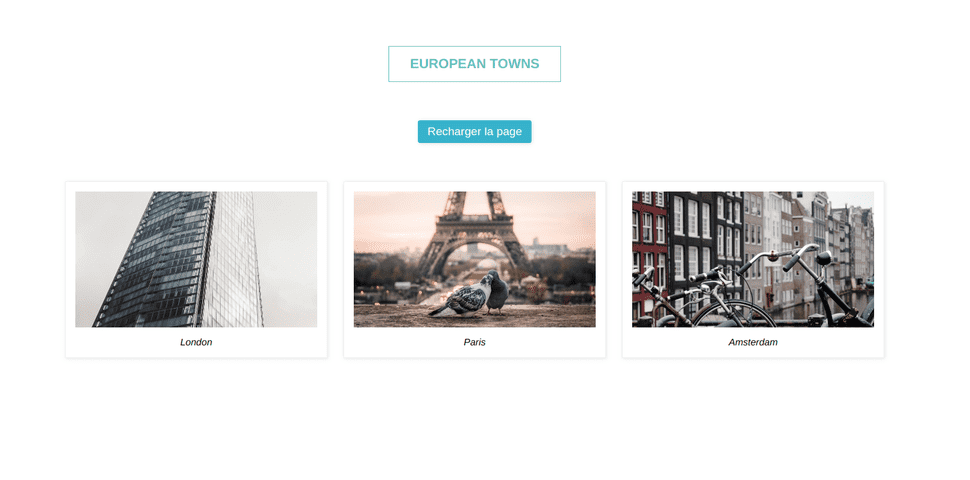Screen dimensions: 970x480
Task: Click the stone ledge under the pigeons
Action: (x=474, y=317)
